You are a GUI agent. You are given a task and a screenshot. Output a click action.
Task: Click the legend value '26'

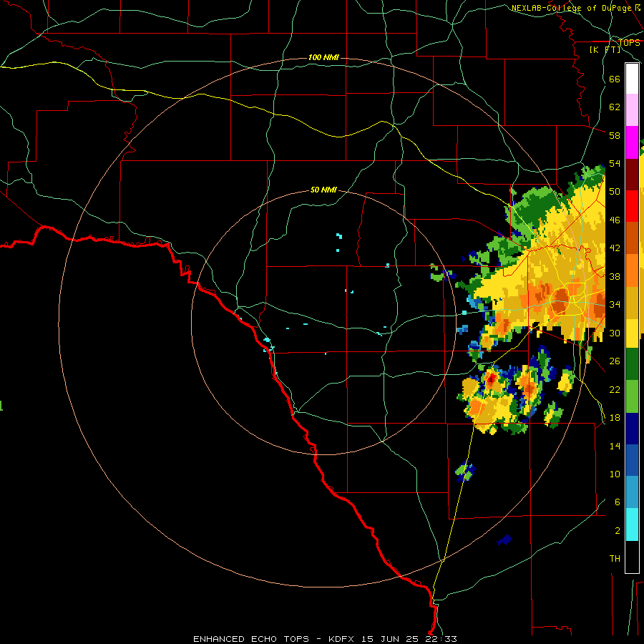click(x=615, y=361)
